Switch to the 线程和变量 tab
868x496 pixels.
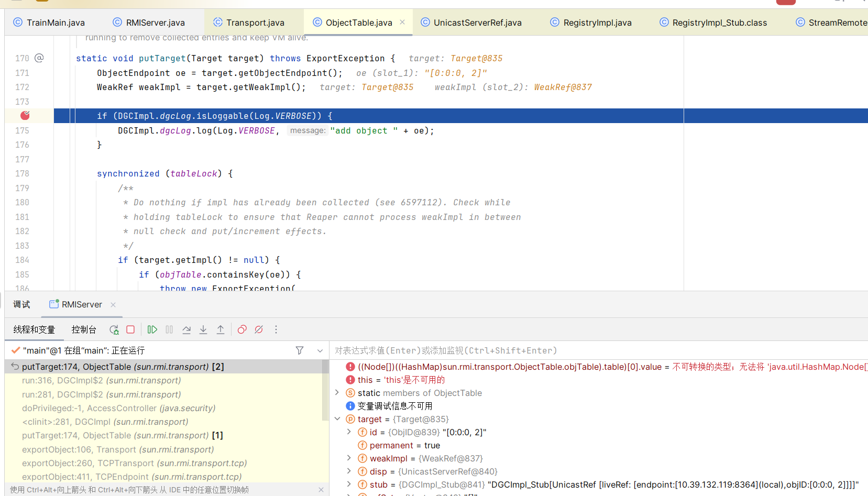[34, 329]
